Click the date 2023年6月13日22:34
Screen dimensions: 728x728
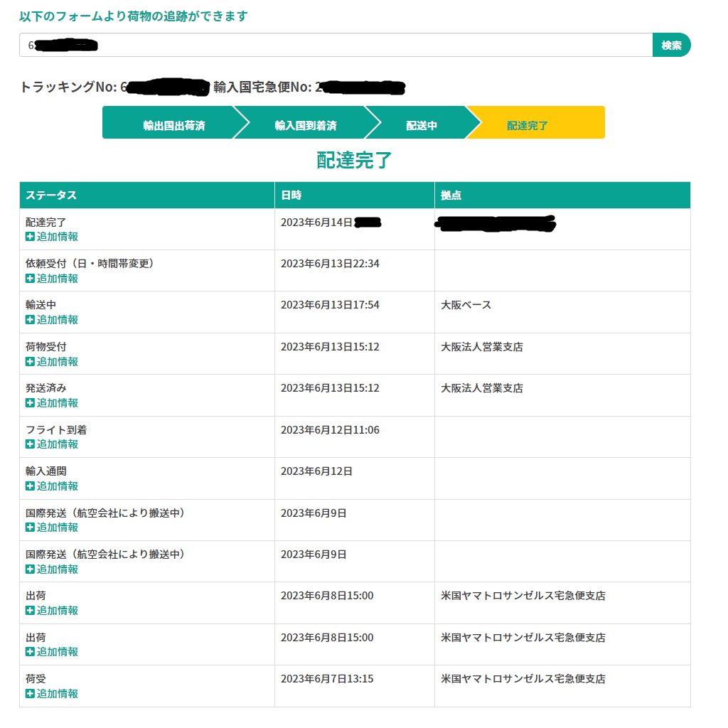coord(330,264)
